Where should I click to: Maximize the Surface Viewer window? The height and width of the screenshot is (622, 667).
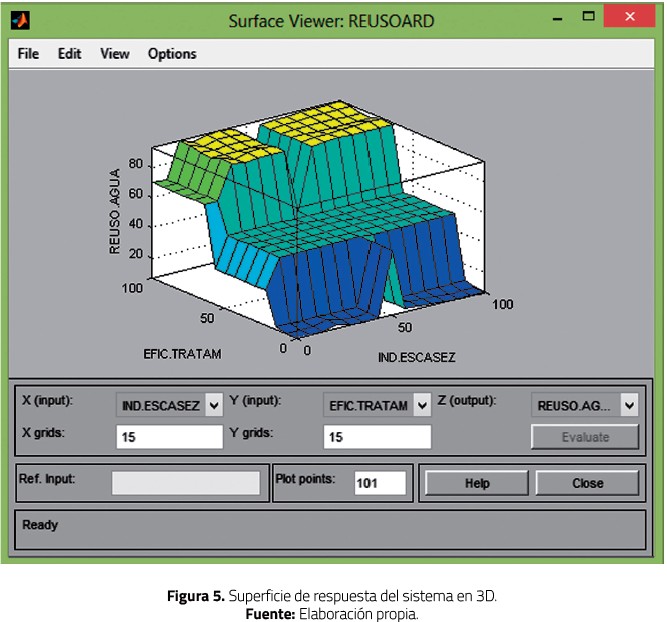point(589,18)
